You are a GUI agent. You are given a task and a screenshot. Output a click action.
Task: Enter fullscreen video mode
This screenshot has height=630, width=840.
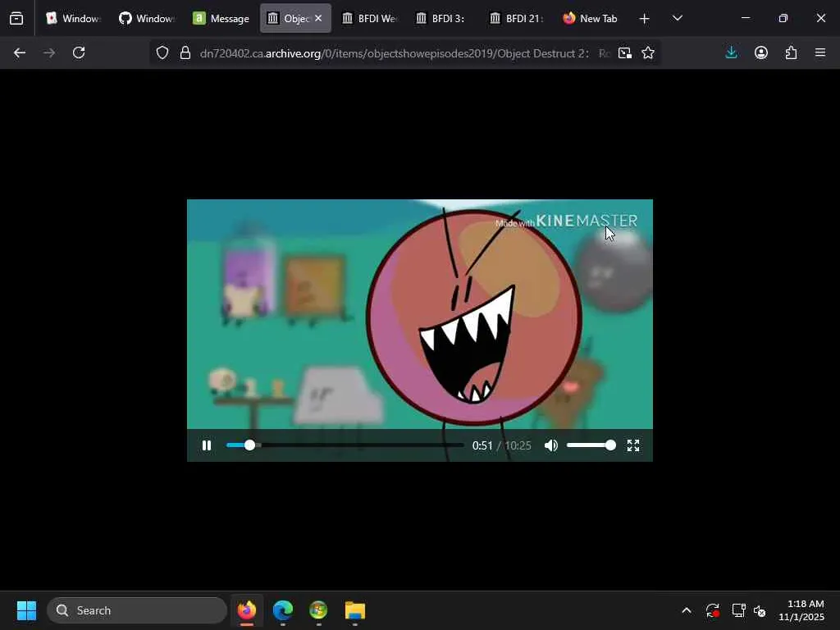(633, 445)
